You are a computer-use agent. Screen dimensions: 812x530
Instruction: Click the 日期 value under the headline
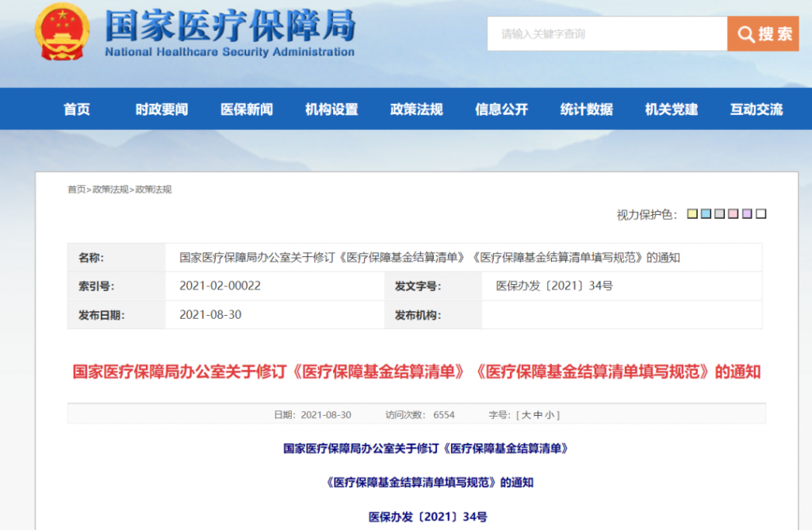(x=326, y=415)
